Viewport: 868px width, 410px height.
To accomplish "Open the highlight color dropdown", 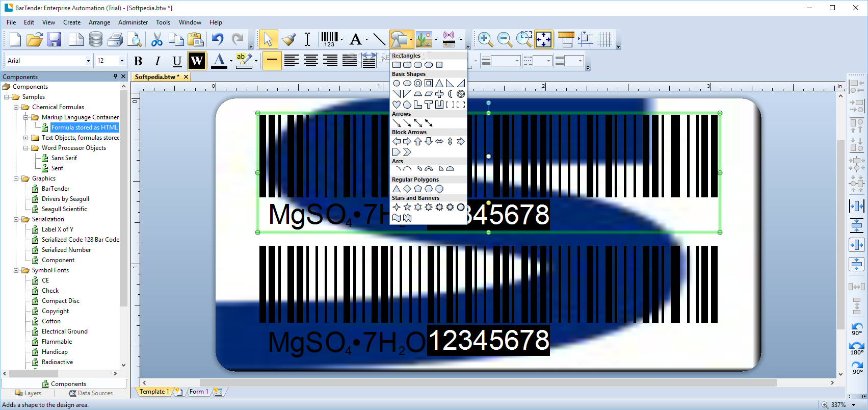I will (x=255, y=61).
